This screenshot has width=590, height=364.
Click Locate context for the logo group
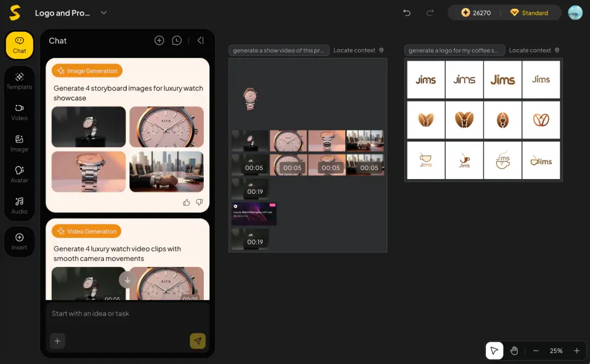[x=534, y=50]
